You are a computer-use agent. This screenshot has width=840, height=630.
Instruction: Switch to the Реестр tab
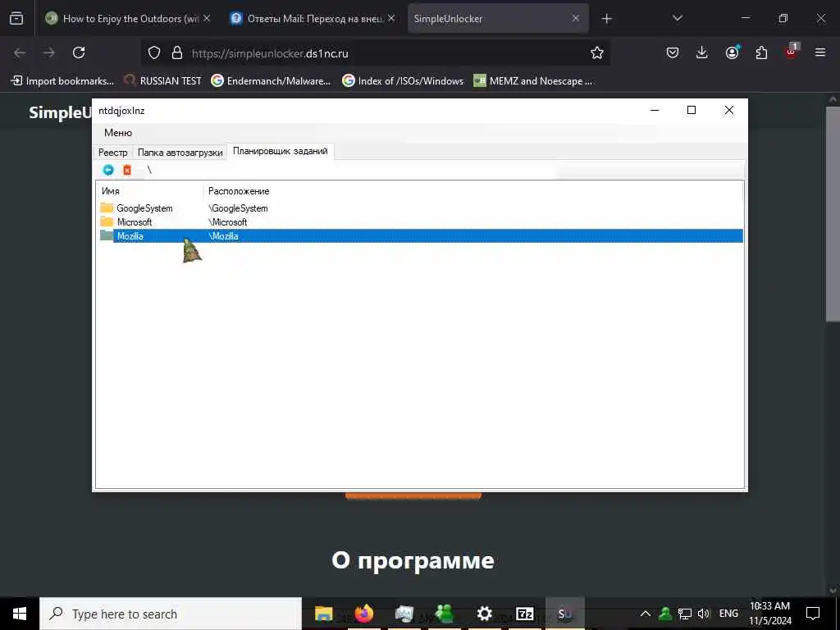pos(112,153)
